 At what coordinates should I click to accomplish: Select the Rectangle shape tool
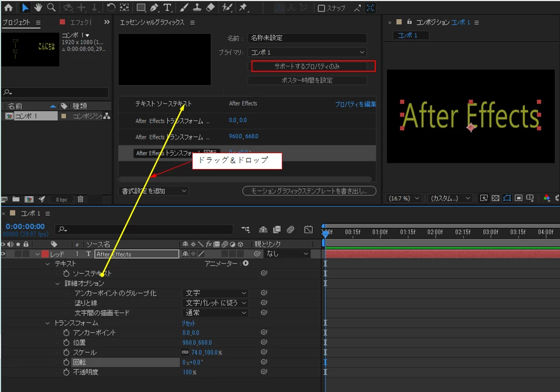pyautogui.click(x=141, y=7)
